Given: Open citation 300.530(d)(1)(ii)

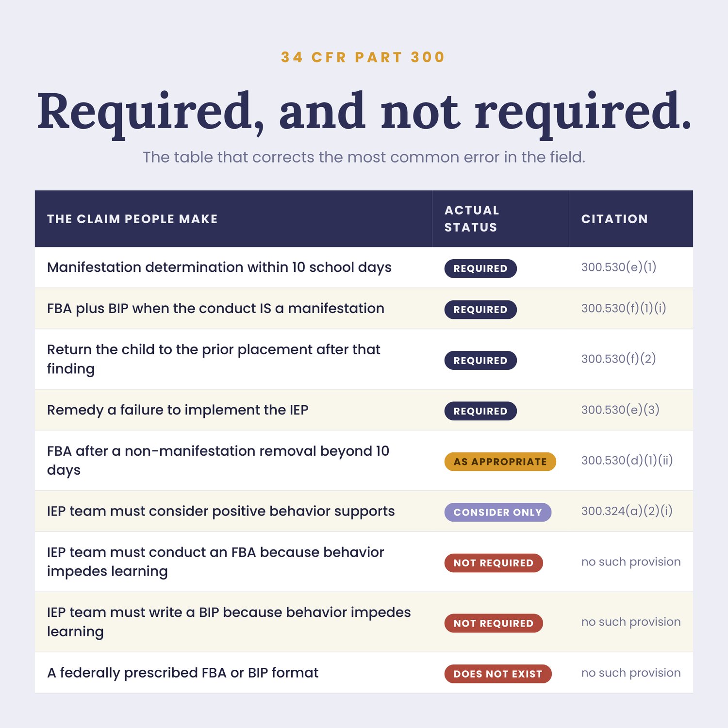Looking at the screenshot, I should click(627, 460).
